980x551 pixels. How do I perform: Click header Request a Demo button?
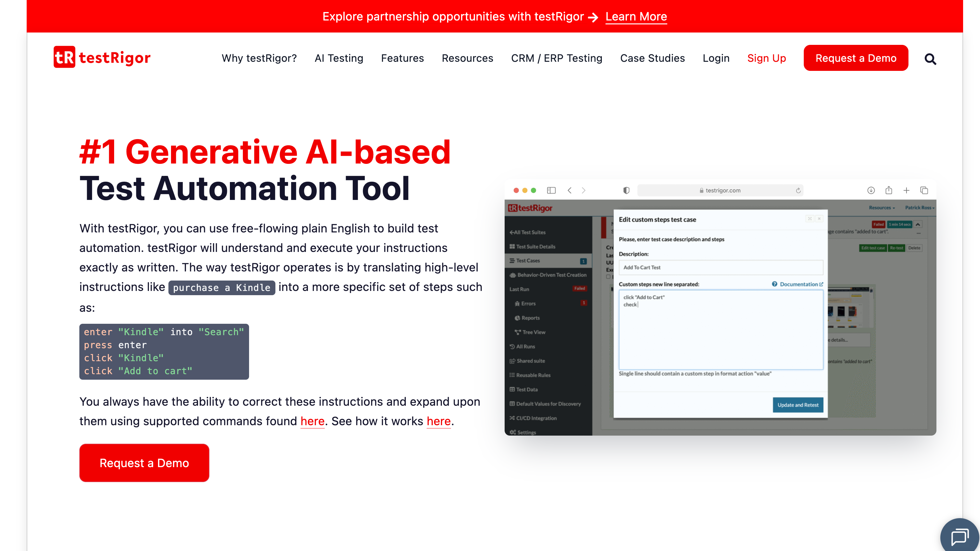(855, 58)
